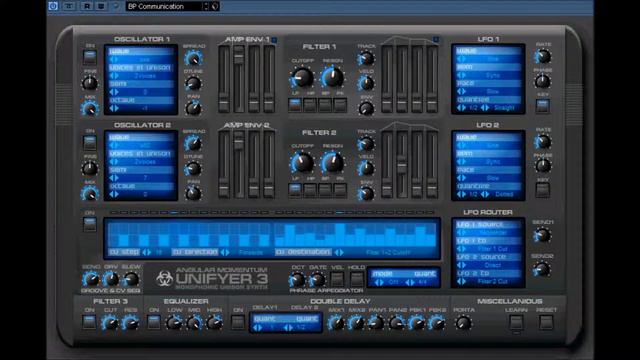Select the Filter 1 LP mode button

pos(295,105)
